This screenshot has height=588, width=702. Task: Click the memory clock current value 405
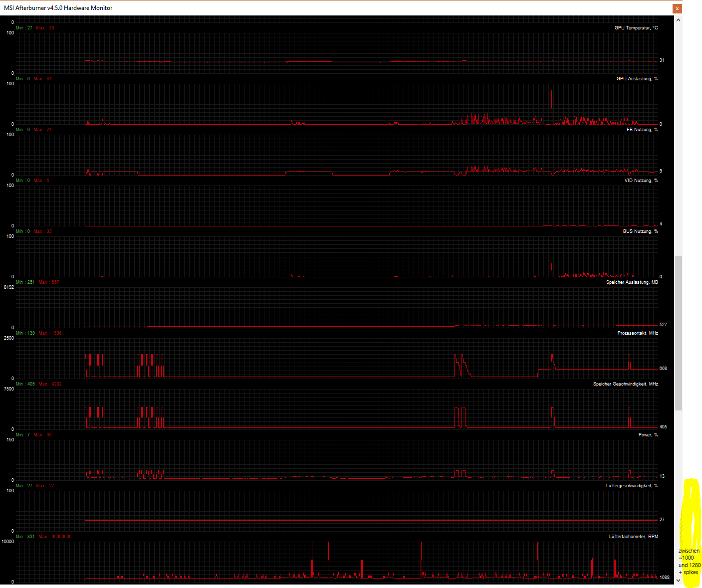[x=663, y=427]
